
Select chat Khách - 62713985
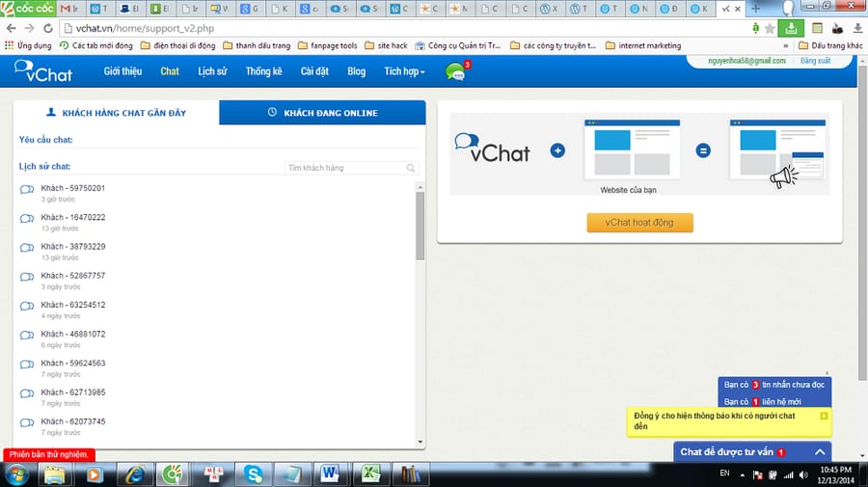73,392
